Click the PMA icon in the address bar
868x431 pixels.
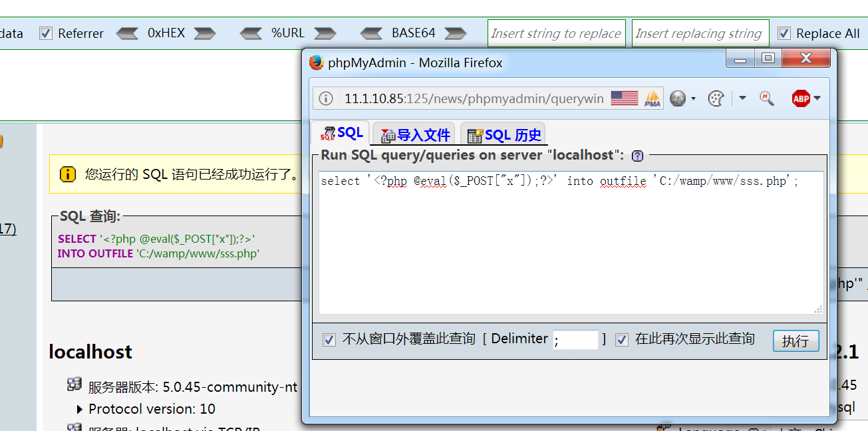tap(652, 98)
